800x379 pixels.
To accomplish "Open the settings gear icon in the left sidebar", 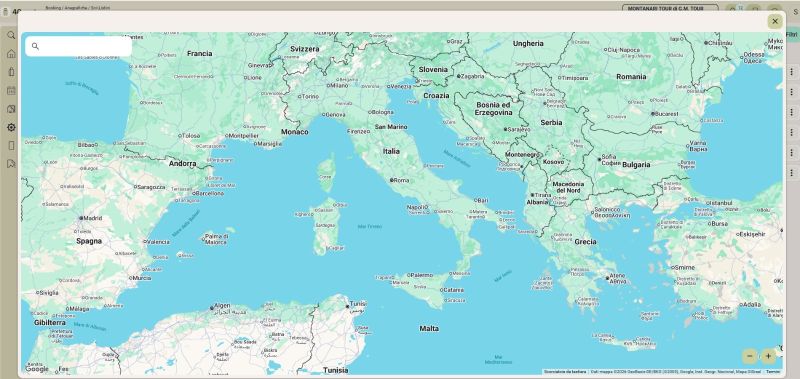I will [x=11, y=127].
